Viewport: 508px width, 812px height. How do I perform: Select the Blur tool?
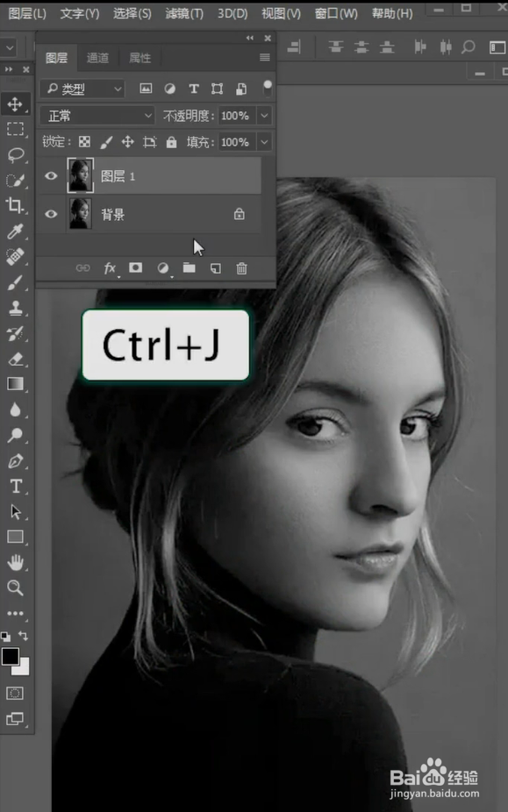pos(15,410)
